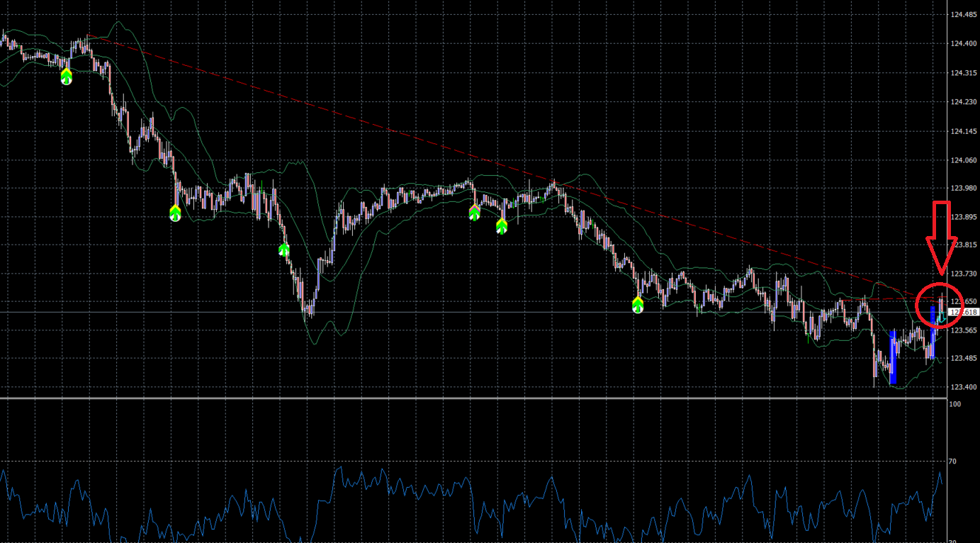
Task: Click the 123.400 price axis label
Action: (x=964, y=387)
